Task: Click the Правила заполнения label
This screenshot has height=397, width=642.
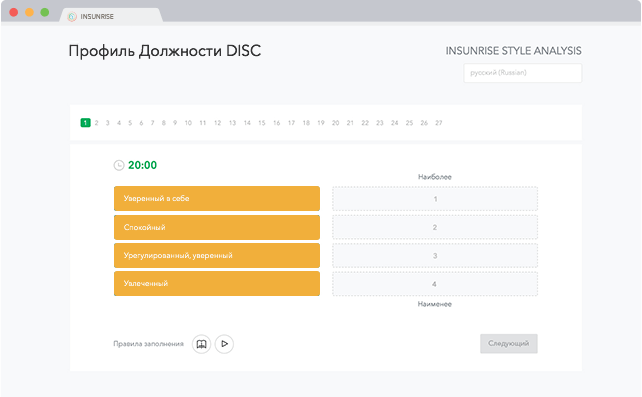Action: [148, 344]
